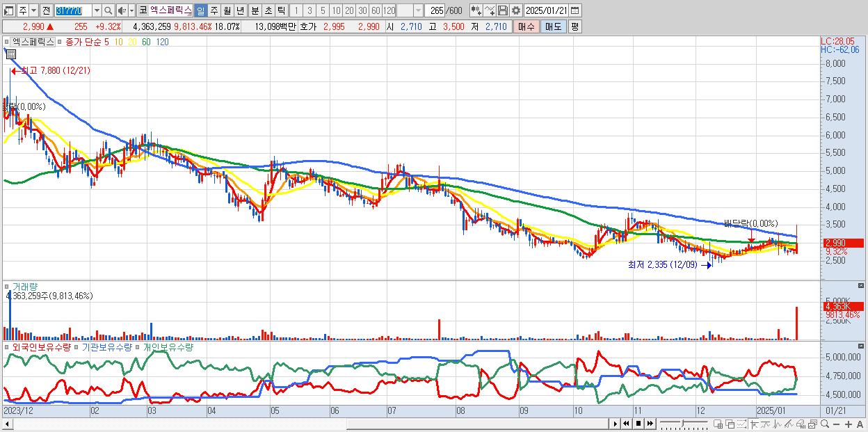Click the multi-line indicator icon
Screen dimensions: 868x432
click(x=789, y=424)
